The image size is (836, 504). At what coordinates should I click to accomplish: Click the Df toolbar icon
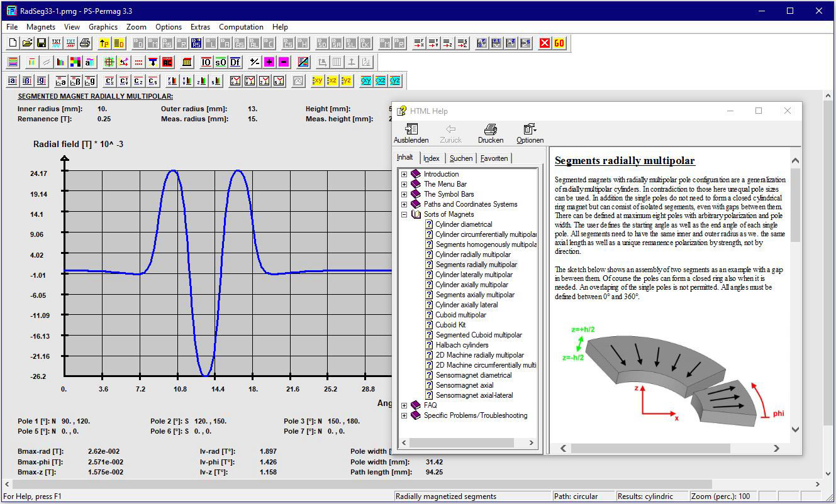235,62
